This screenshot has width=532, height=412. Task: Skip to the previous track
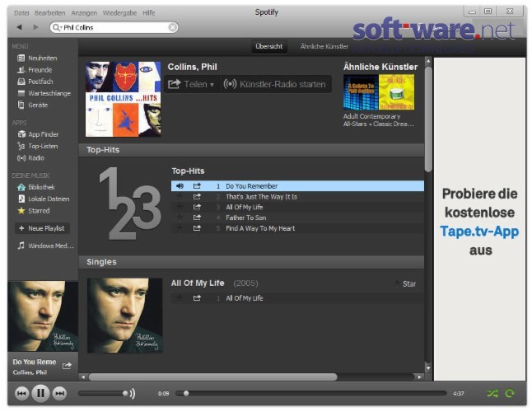(x=21, y=393)
